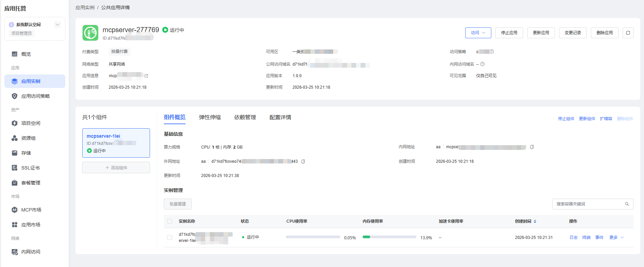Switch to the 弹性伸缩 tab

coord(210,117)
